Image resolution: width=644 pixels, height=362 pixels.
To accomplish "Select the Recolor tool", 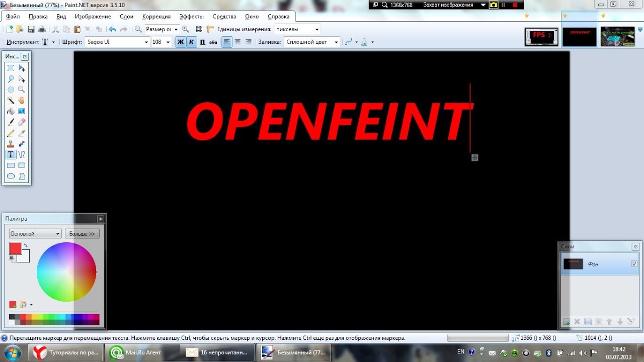I will point(22,144).
